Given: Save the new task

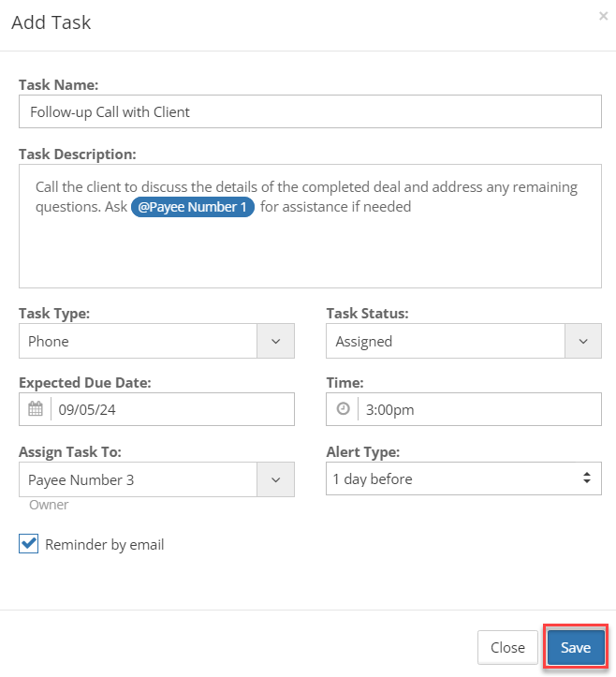Looking at the screenshot, I should click(576, 647).
